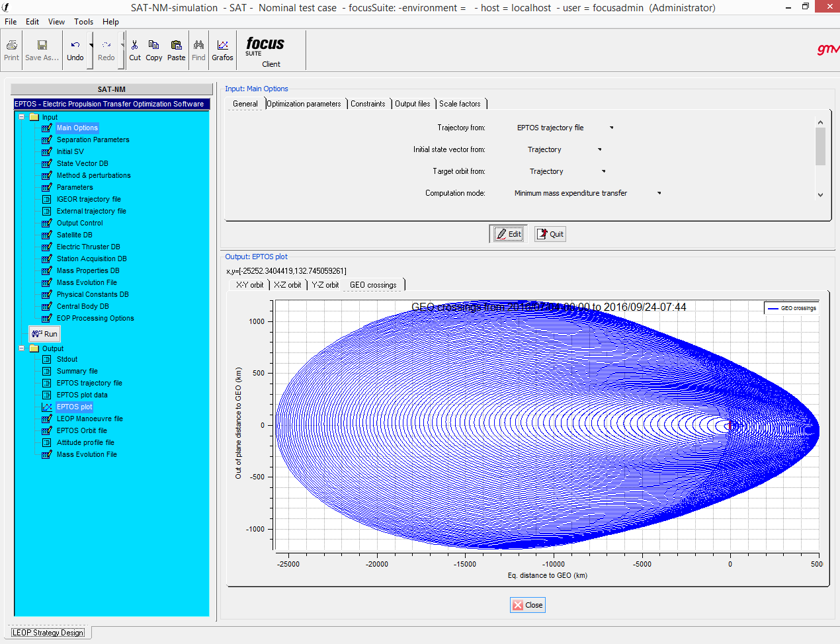Screen dimensions: 840x644
Task: Open the Tools menu
Action: coord(83,22)
